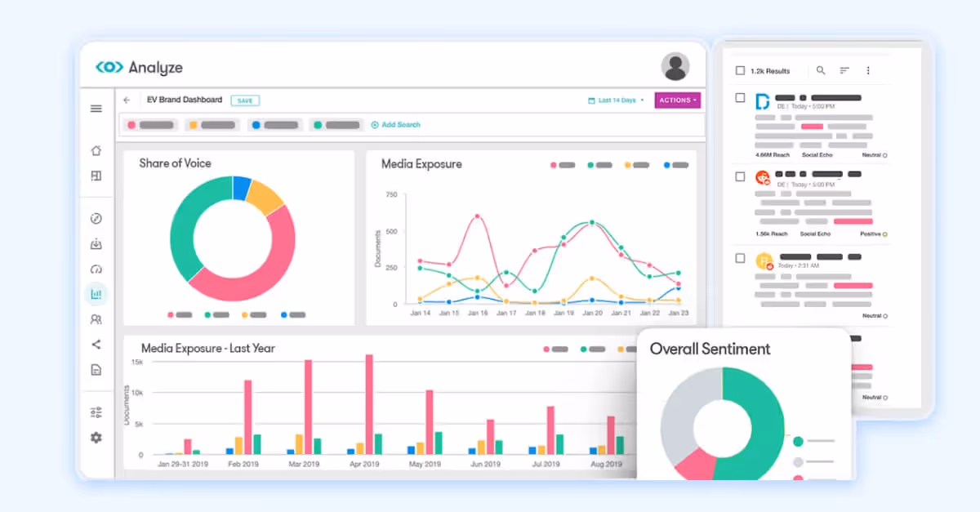The image size is (980, 512).
Task: Open the kebab menu in results panel
Action: click(868, 71)
